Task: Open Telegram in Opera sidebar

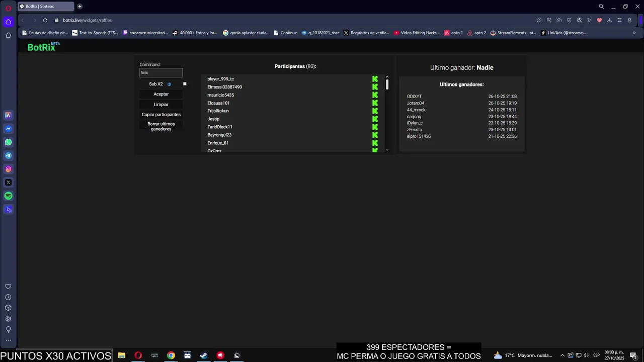Action: tap(8, 156)
